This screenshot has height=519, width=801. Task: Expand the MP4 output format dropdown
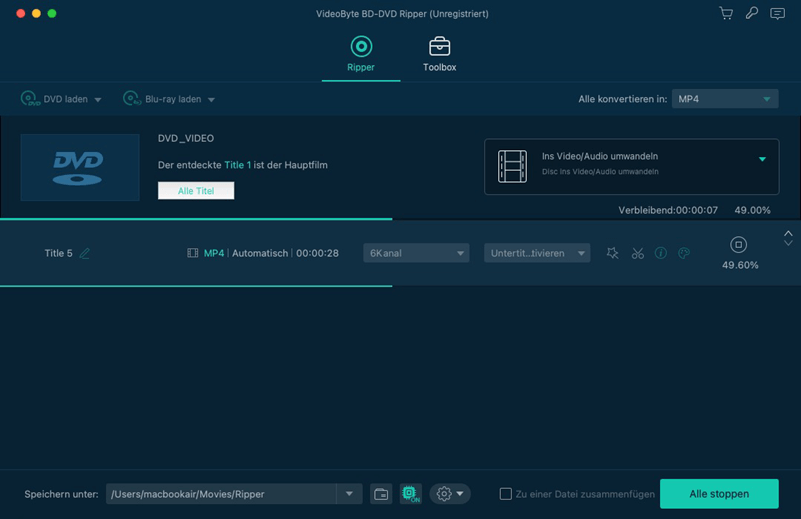725,99
